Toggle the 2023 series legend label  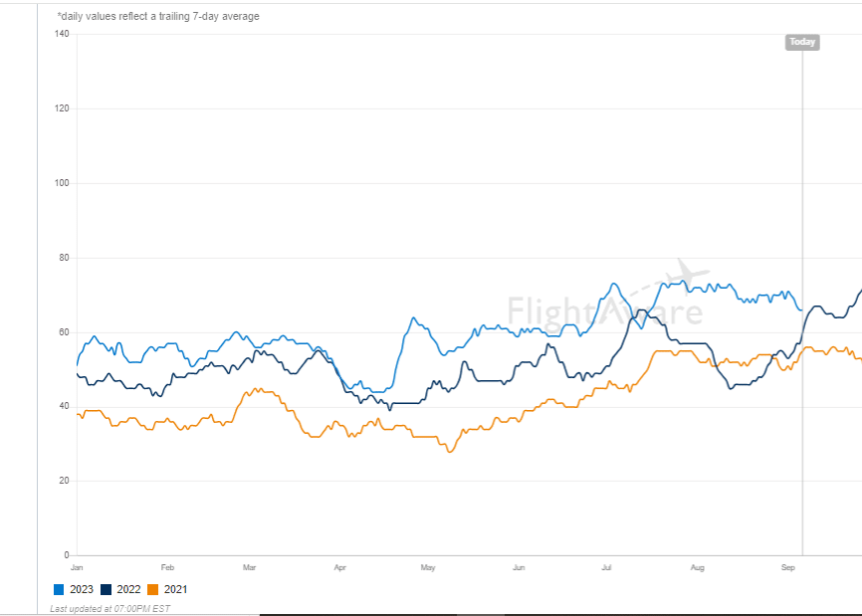[x=82, y=589]
